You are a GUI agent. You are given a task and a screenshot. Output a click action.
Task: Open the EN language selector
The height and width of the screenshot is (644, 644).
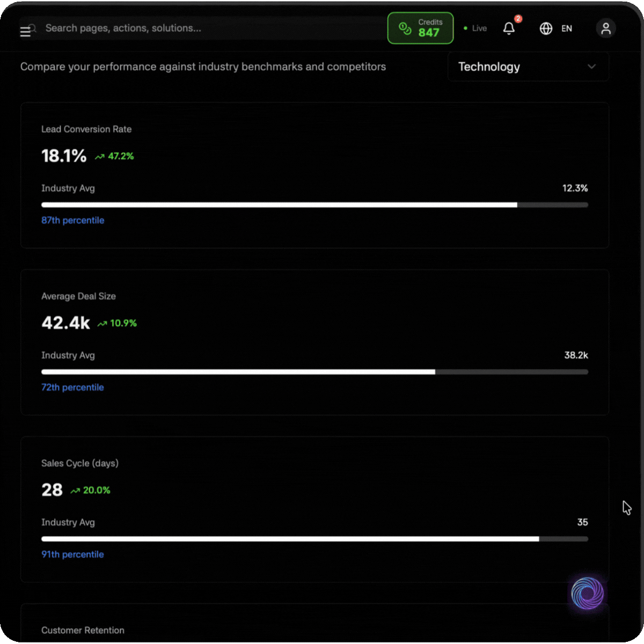(567, 28)
